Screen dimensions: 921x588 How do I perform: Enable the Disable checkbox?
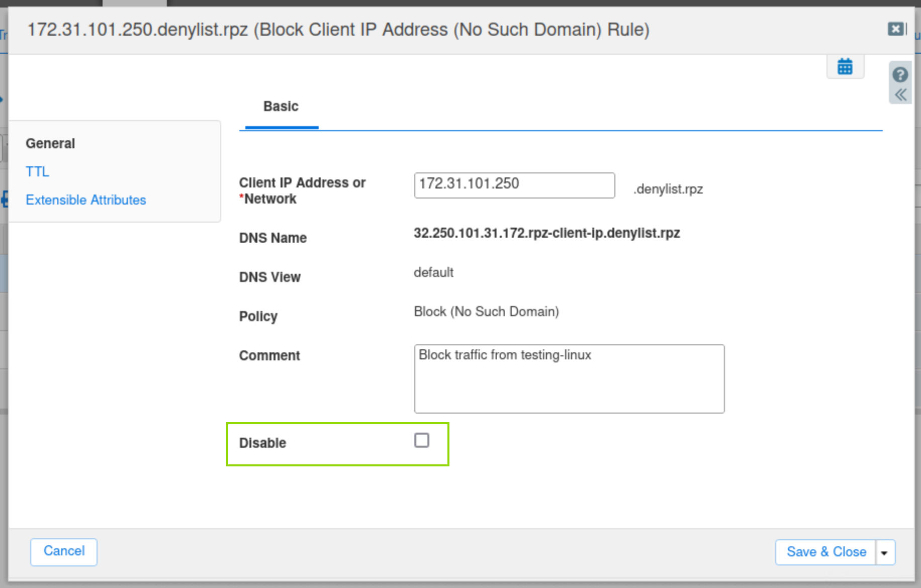421,441
